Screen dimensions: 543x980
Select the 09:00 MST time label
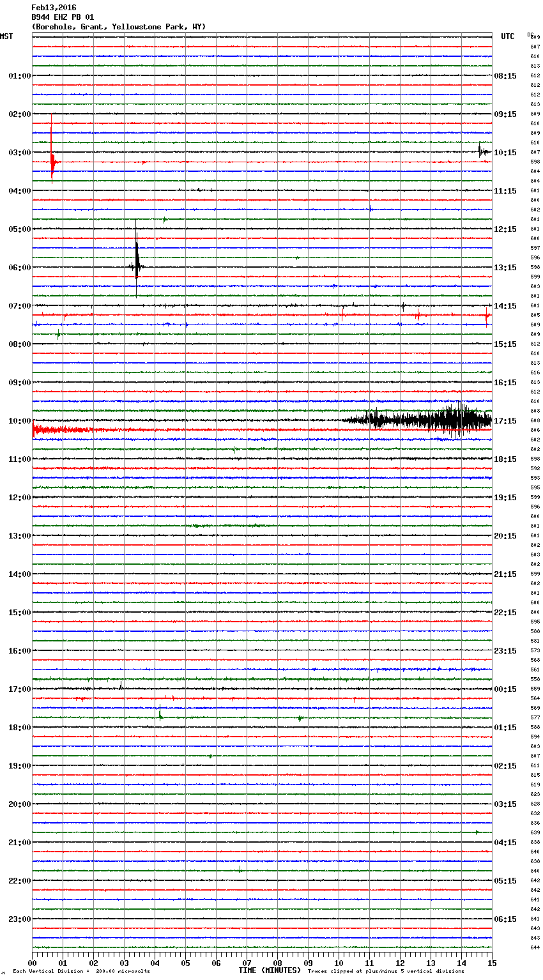pos(19,383)
